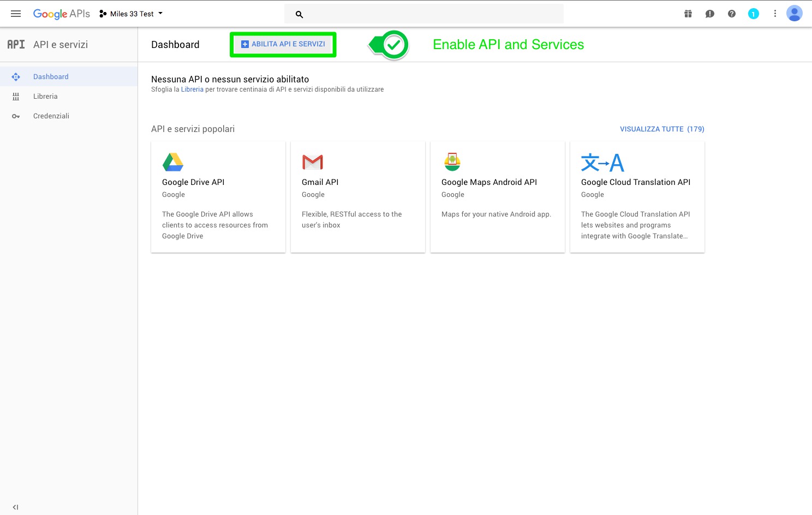The image size is (812, 515).
Task: Open the gift free trial icon
Action: pos(688,14)
